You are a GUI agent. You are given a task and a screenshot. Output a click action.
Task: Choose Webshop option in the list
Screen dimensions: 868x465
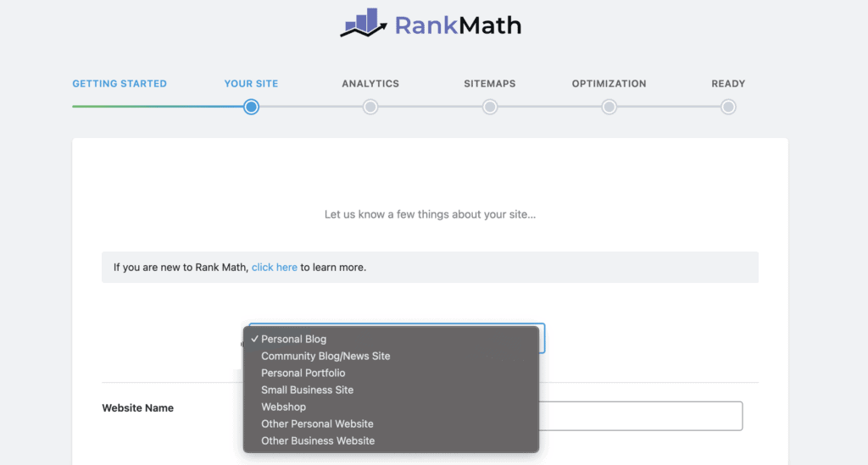(x=391, y=407)
